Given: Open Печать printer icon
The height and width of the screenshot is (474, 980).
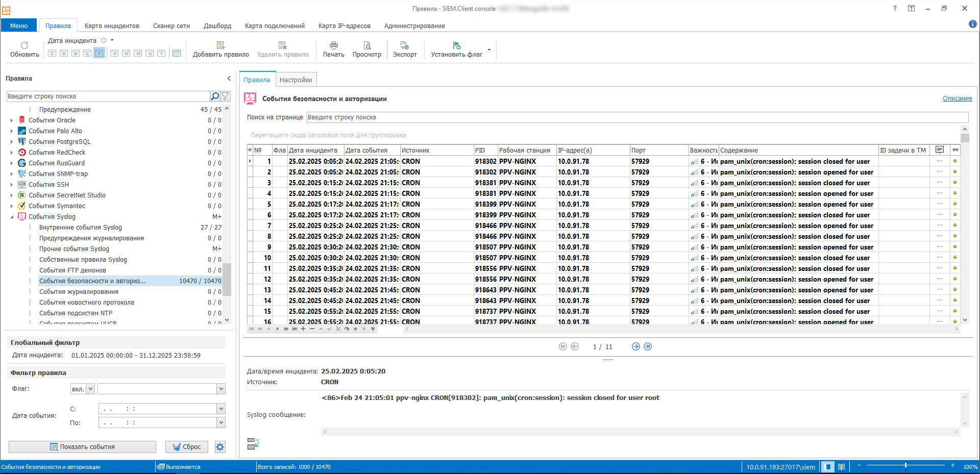Looking at the screenshot, I should point(333,45).
